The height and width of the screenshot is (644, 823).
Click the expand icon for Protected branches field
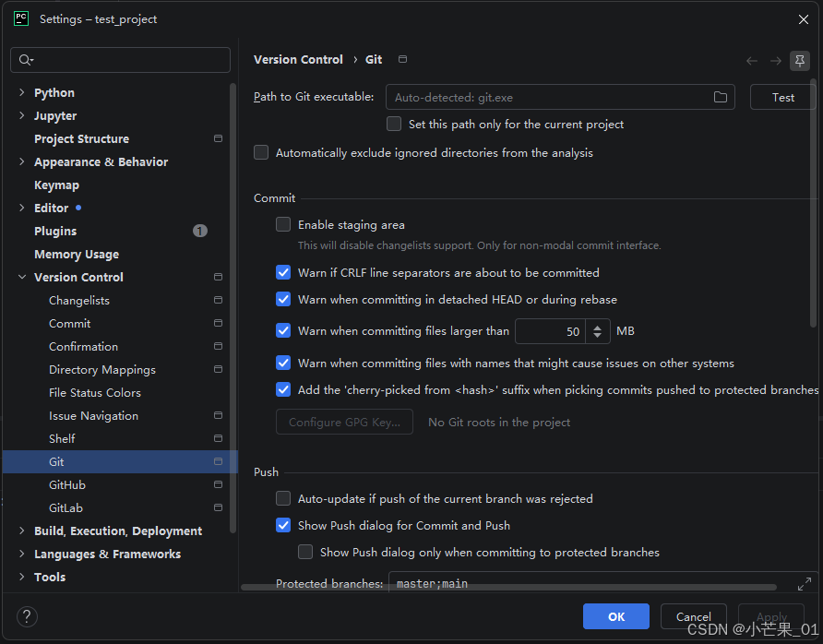pyautogui.click(x=805, y=583)
